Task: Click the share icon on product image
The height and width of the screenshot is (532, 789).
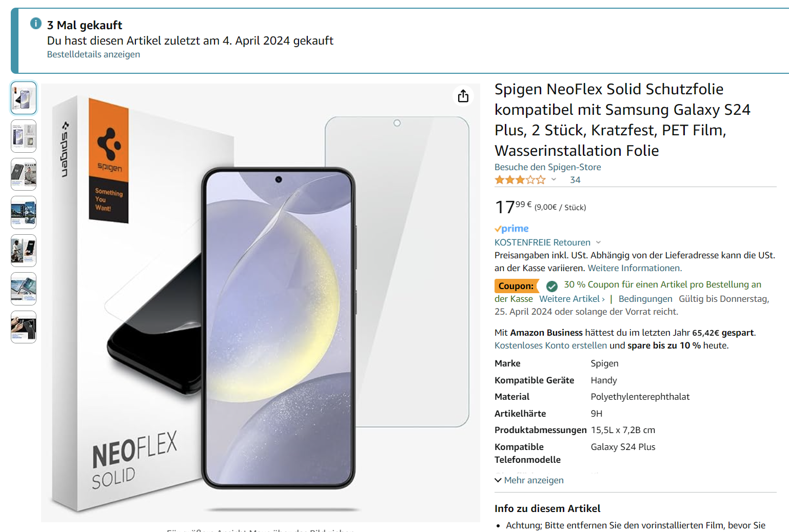Action: coord(463,96)
